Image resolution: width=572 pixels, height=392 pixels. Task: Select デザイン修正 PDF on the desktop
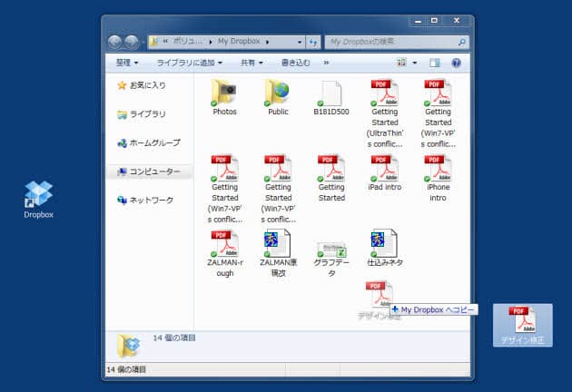521,321
